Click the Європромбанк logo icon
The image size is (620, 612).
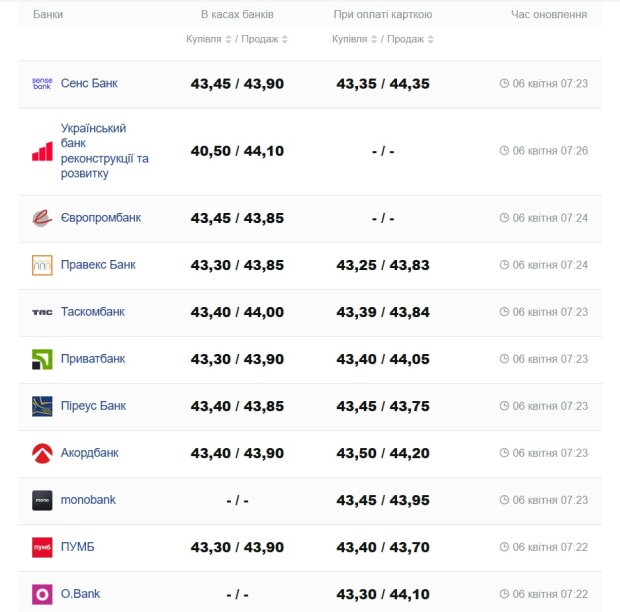click(42, 218)
